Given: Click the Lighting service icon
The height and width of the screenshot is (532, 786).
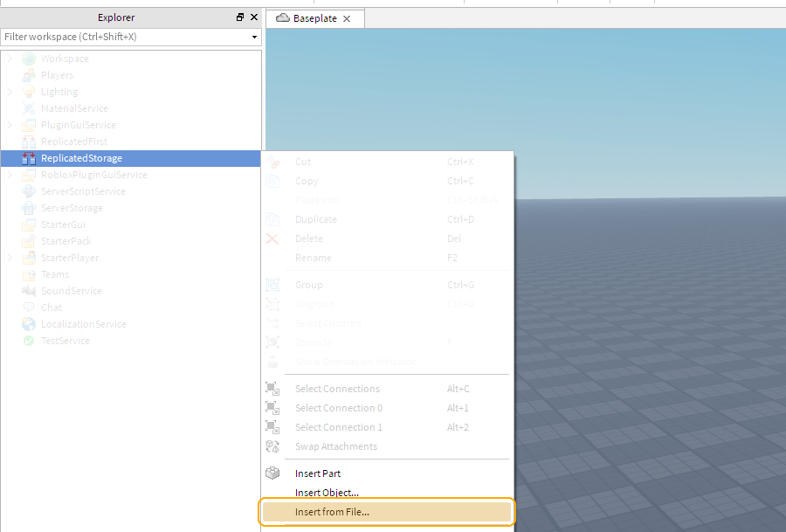Looking at the screenshot, I should (30, 91).
